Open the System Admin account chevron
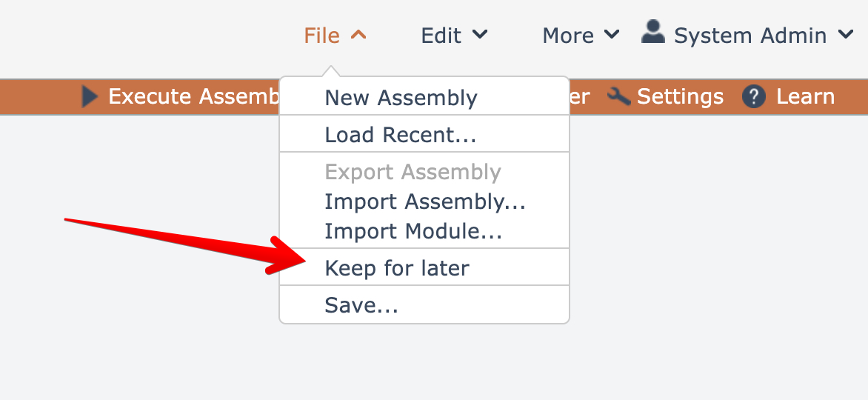Viewport: 868px width, 400px height. coord(846,35)
